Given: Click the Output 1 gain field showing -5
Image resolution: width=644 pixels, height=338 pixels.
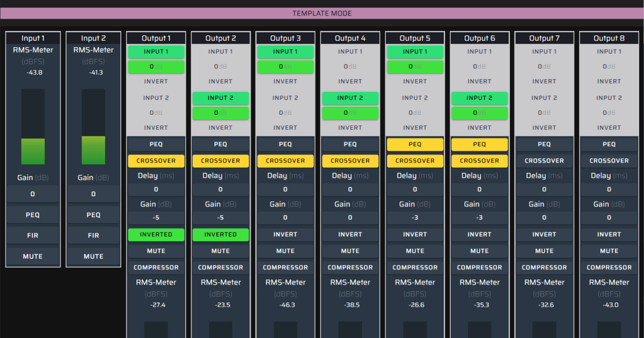Looking at the screenshot, I should (156, 218).
